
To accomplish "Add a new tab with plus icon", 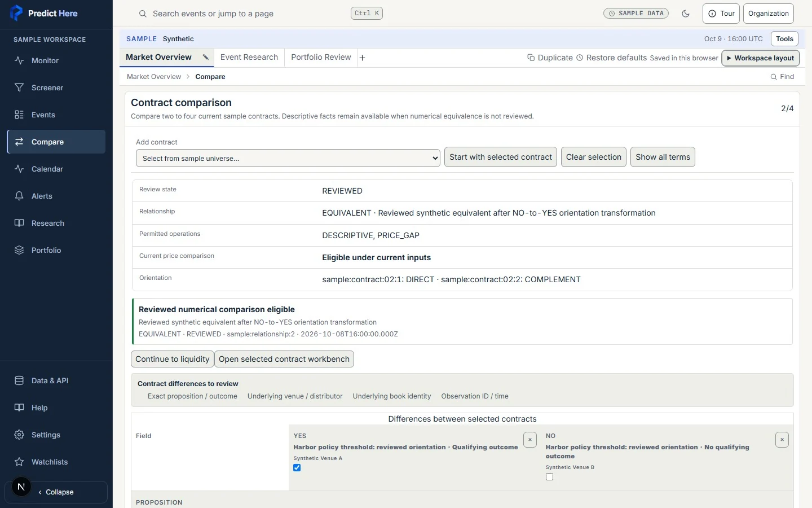I will tap(363, 58).
